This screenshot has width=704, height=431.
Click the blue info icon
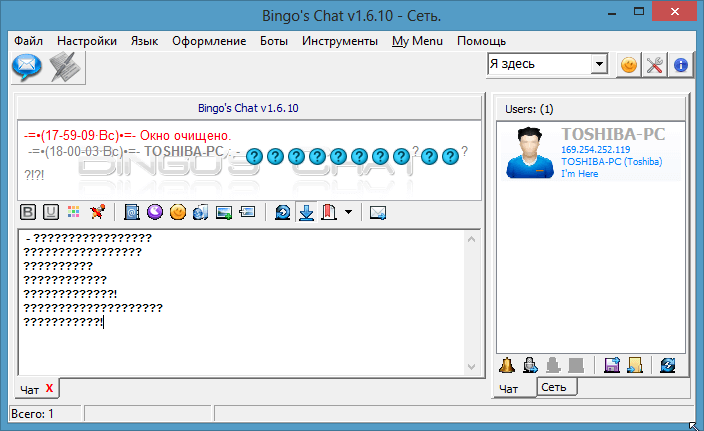click(681, 65)
